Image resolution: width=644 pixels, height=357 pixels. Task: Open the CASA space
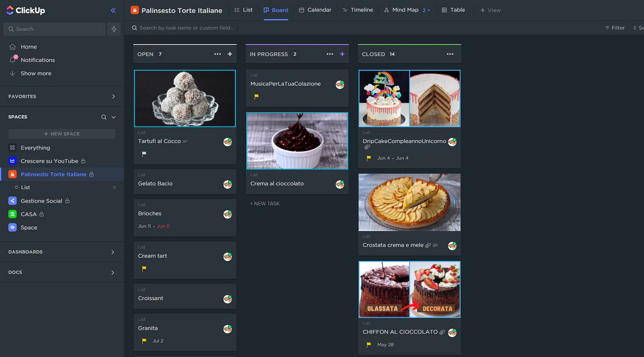(29, 214)
